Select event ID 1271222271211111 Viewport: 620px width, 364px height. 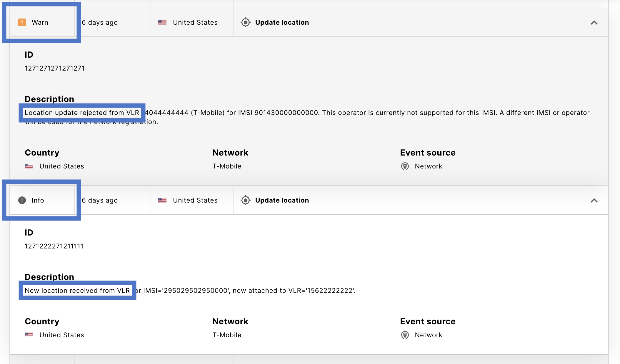(x=54, y=246)
